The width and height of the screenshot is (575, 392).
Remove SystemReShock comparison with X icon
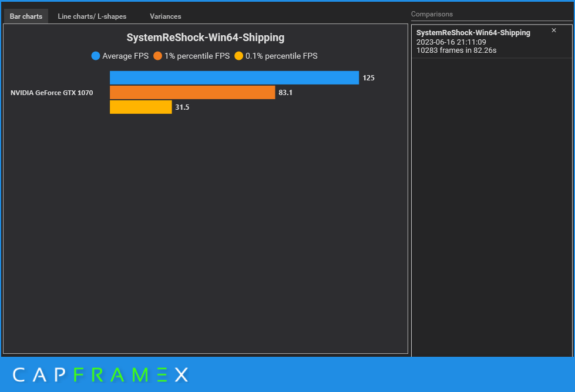[554, 31]
